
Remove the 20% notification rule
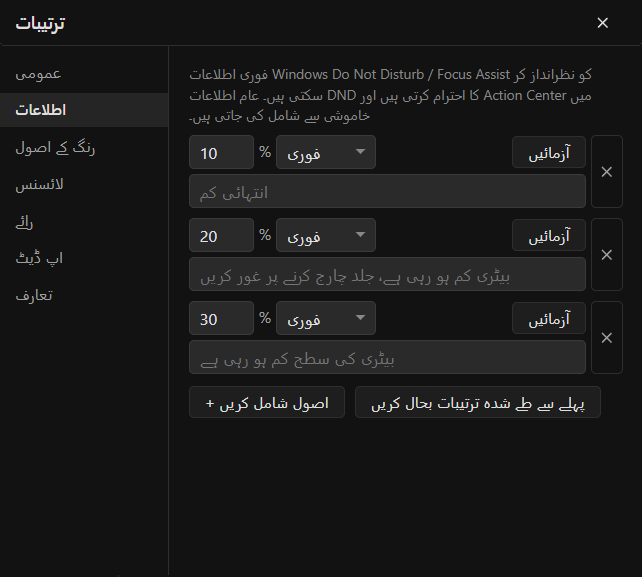coord(607,255)
